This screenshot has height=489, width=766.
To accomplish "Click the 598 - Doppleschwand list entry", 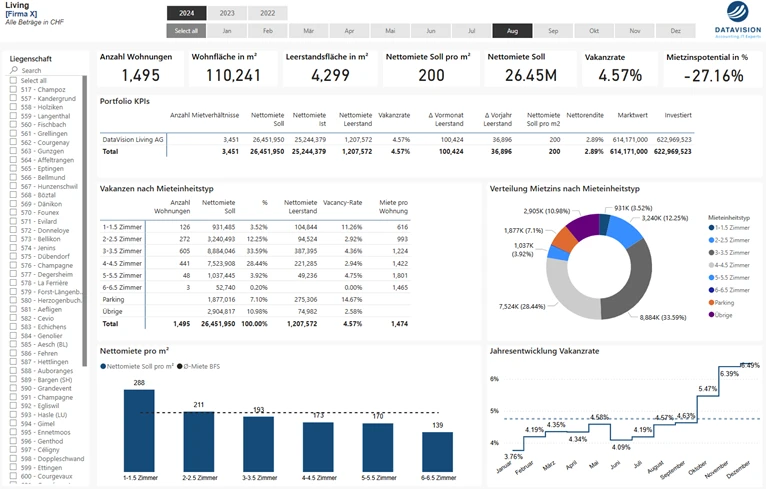I will coord(52,458).
